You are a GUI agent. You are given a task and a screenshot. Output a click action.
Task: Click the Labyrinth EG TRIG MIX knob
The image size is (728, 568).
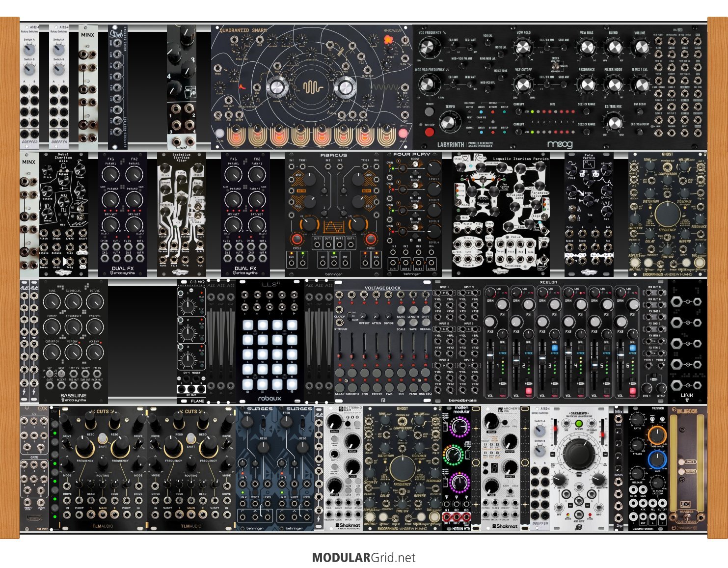tap(613, 122)
